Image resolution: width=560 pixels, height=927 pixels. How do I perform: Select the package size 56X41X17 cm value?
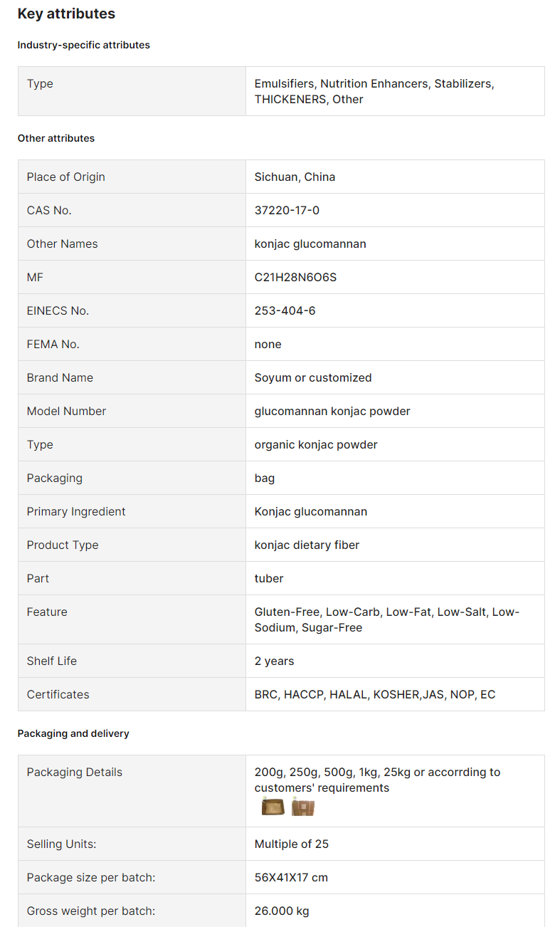pos(291,877)
